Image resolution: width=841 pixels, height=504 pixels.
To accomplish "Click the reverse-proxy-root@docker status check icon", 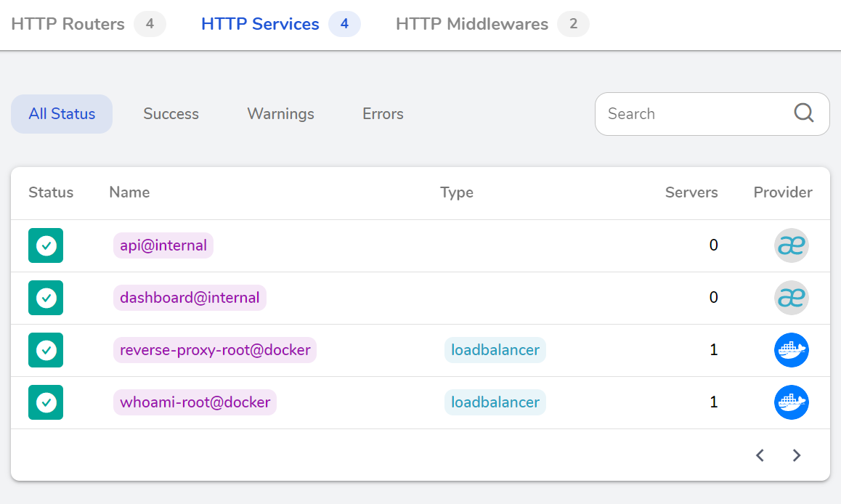I will (46, 350).
